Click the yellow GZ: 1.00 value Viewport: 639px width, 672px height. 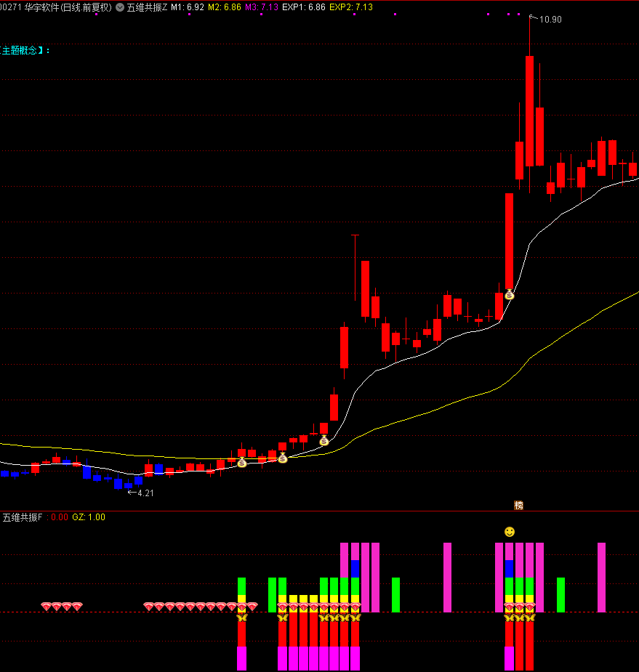pyautogui.click(x=89, y=517)
